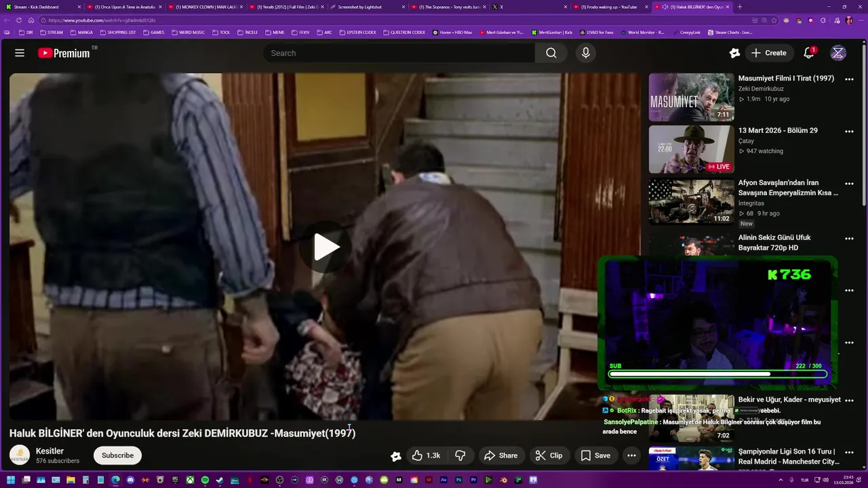Open Steam from the taskbar

point(220,480)
